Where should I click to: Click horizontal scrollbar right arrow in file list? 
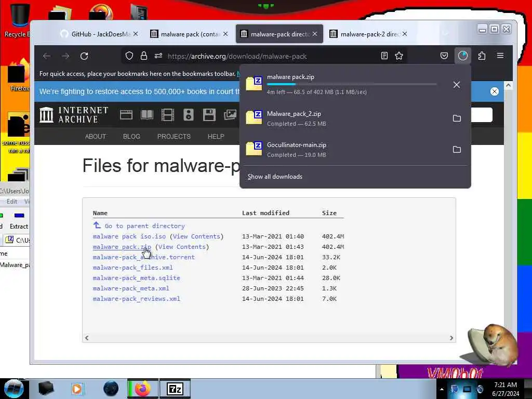tap(451, 338)
